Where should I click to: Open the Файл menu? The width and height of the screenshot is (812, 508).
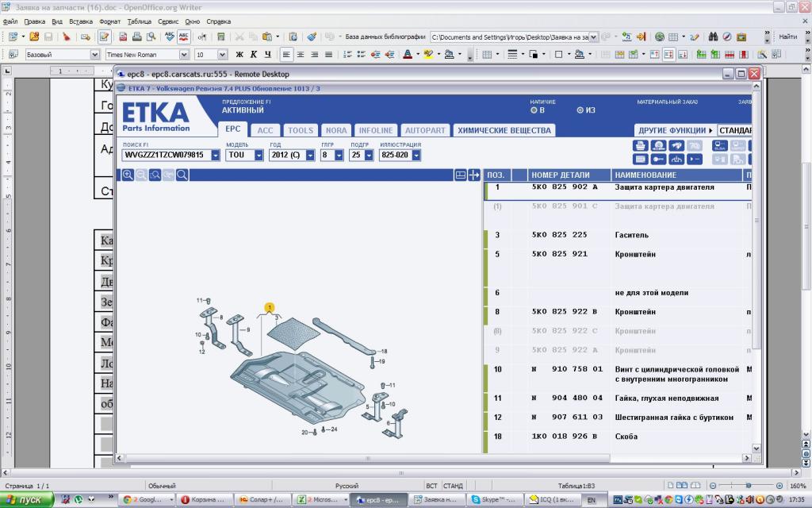[10, 21]
